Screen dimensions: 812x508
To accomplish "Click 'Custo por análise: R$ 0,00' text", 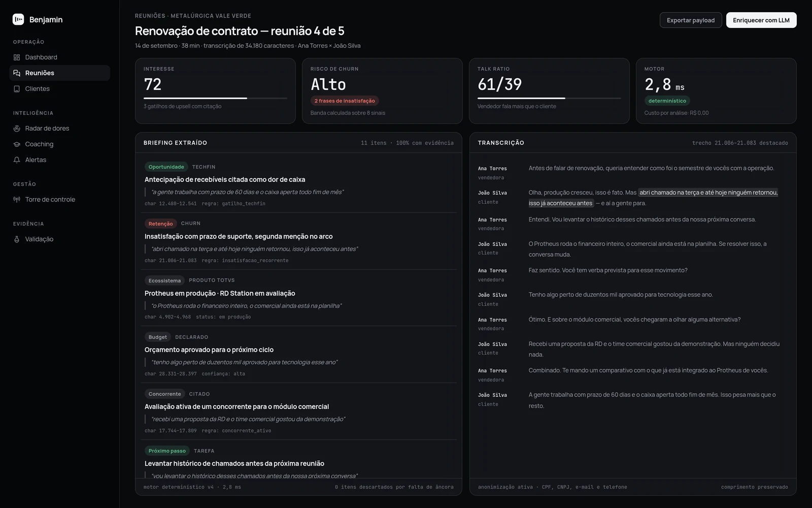I will [676, 113].
